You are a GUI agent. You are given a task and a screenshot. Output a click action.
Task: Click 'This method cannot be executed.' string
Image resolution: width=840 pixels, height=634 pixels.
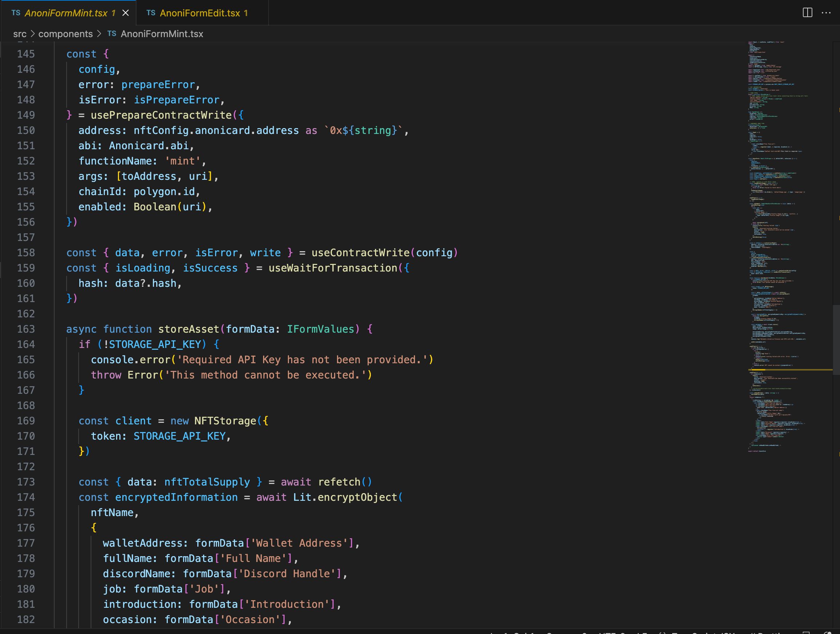point(265,375)
